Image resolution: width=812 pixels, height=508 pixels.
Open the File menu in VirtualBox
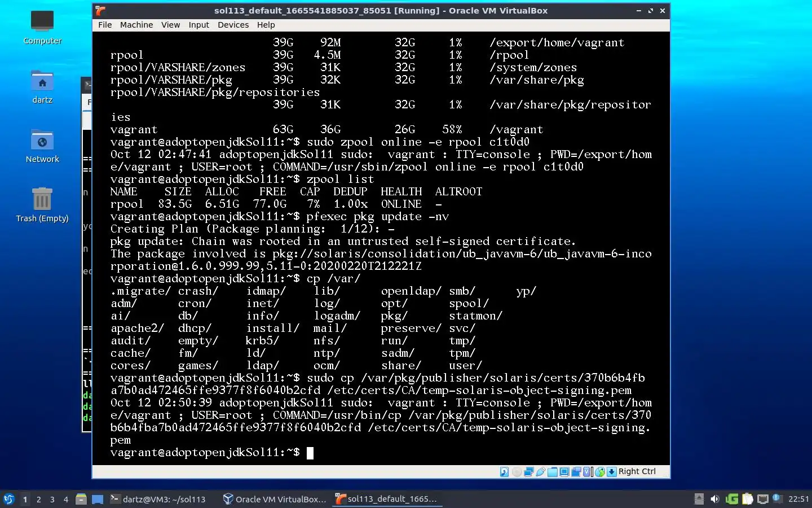(105, 25)
